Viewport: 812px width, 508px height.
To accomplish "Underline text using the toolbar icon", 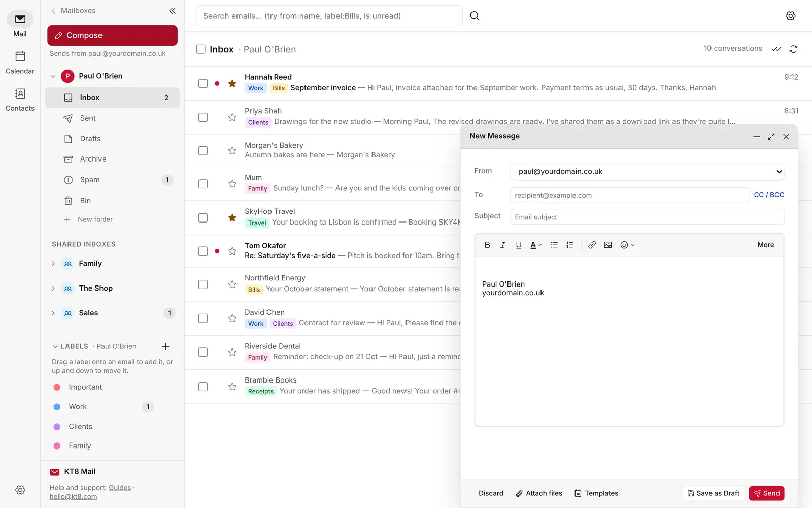I will coord(519,245).
